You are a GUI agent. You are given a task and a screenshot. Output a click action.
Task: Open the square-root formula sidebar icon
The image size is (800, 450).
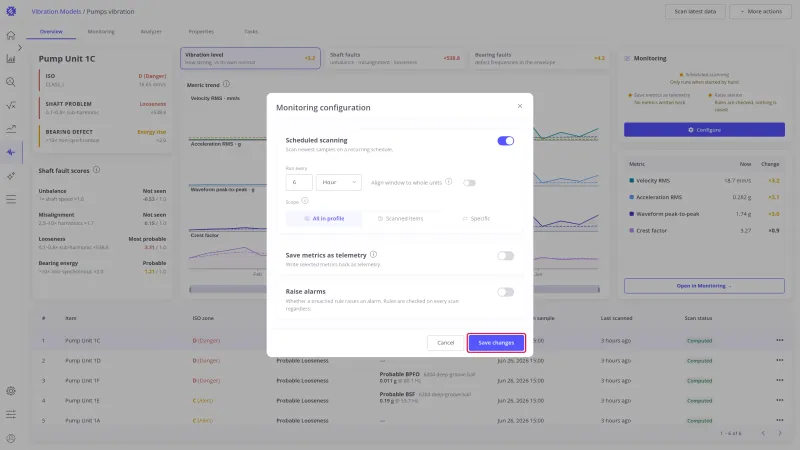click(11, 105)
